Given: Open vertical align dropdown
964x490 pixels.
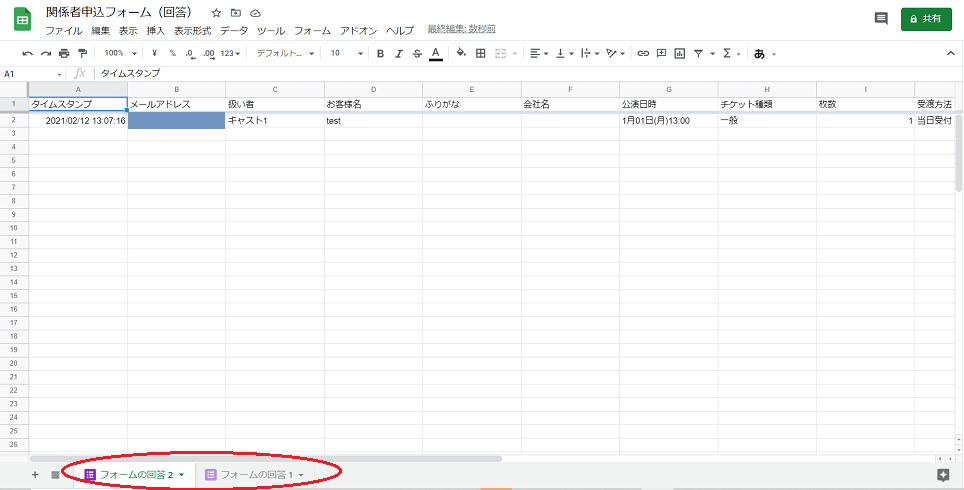Looking at the screenshot, I should [564, 53].
